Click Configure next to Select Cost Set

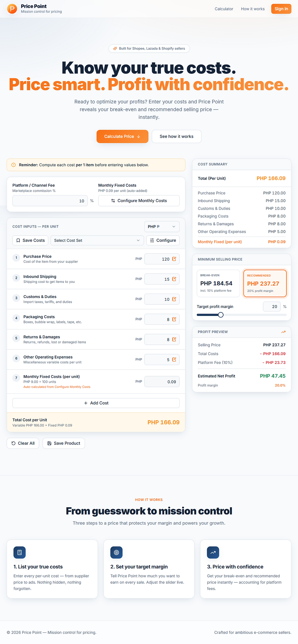pos(163,240)
